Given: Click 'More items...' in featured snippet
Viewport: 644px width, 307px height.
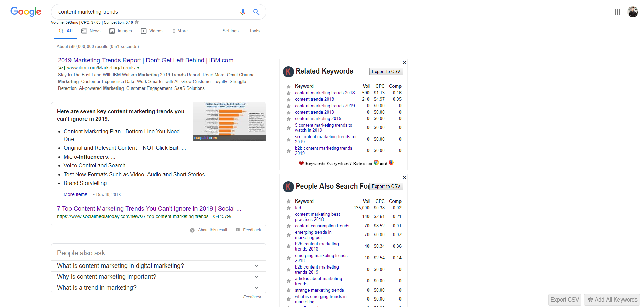Looking at the screenshot, I should 77,194.
